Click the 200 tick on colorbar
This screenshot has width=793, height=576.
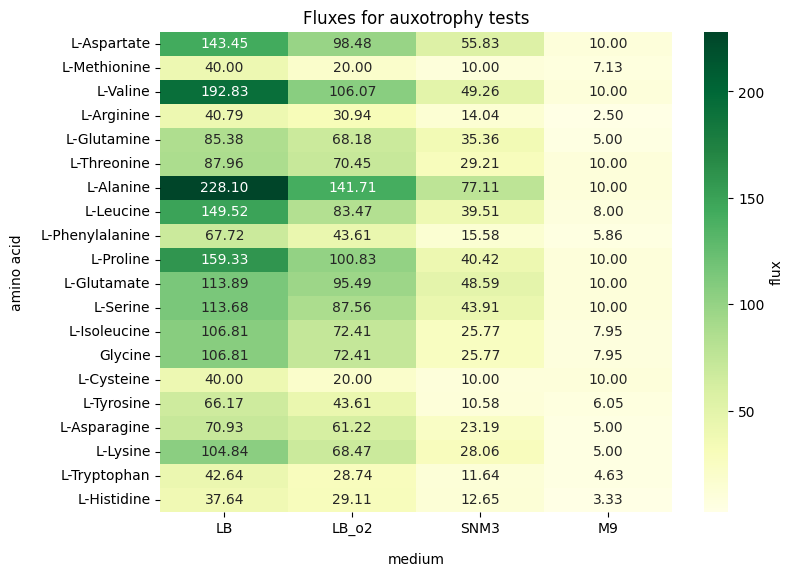[751, 93]
